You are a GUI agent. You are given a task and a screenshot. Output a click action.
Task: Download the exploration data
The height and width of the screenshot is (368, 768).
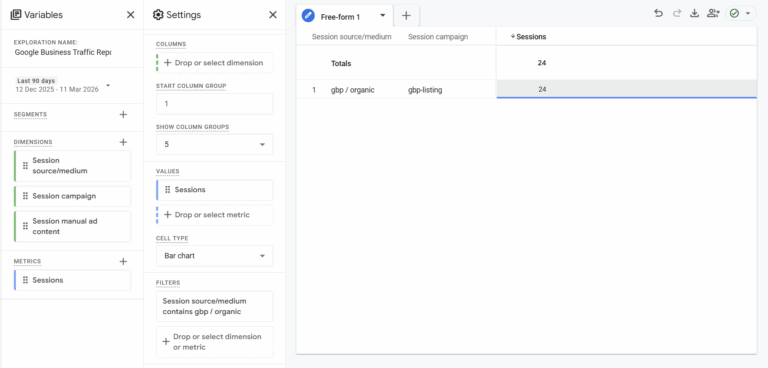coord(694,14)
